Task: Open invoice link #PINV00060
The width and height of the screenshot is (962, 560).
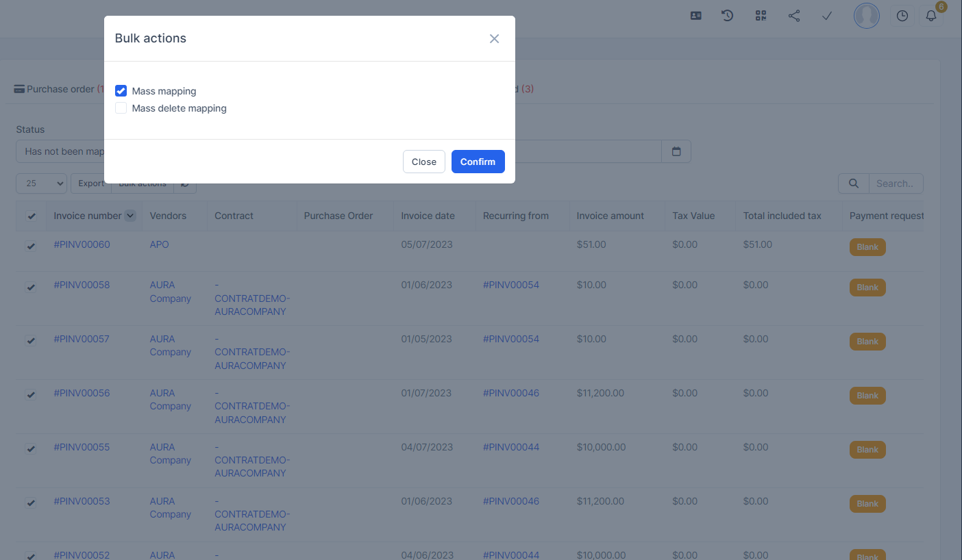Action: click(82, 244)
